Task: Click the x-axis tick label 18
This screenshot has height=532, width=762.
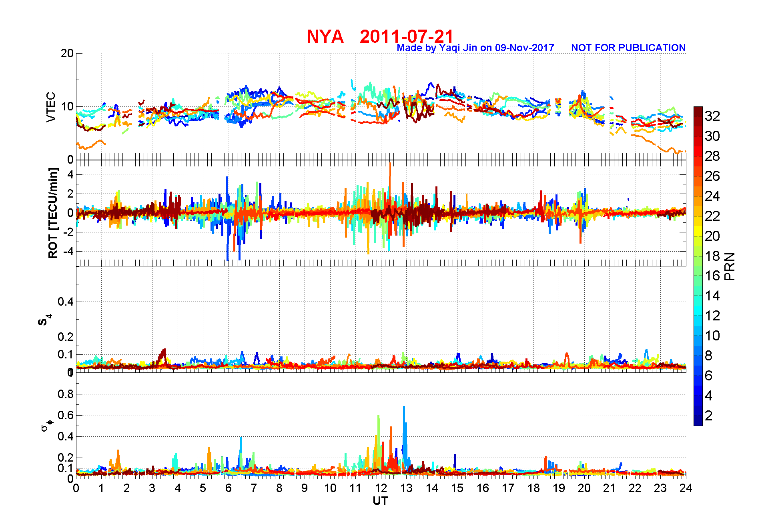Action: (x=533, y=488)
